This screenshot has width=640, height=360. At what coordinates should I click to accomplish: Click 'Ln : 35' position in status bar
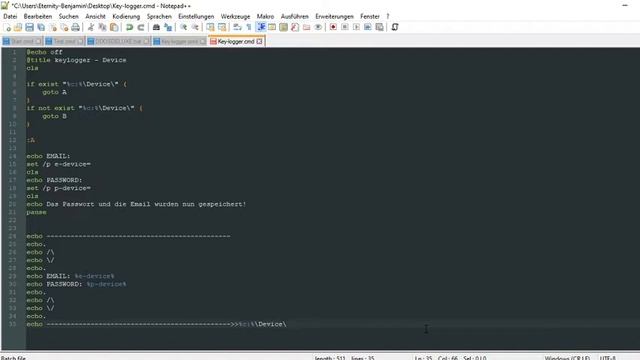[x=423, y=358]
